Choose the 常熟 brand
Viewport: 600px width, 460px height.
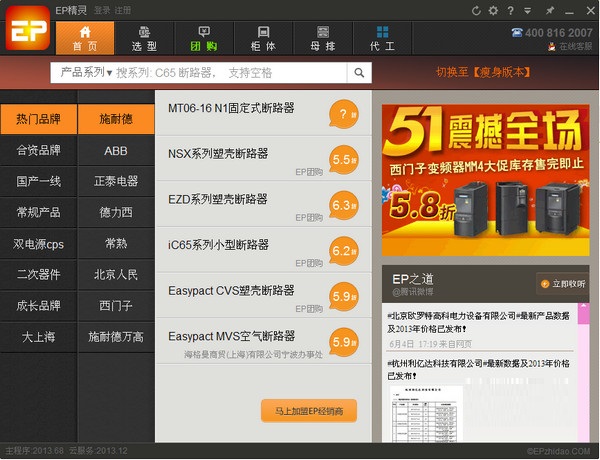coord(116,243)
